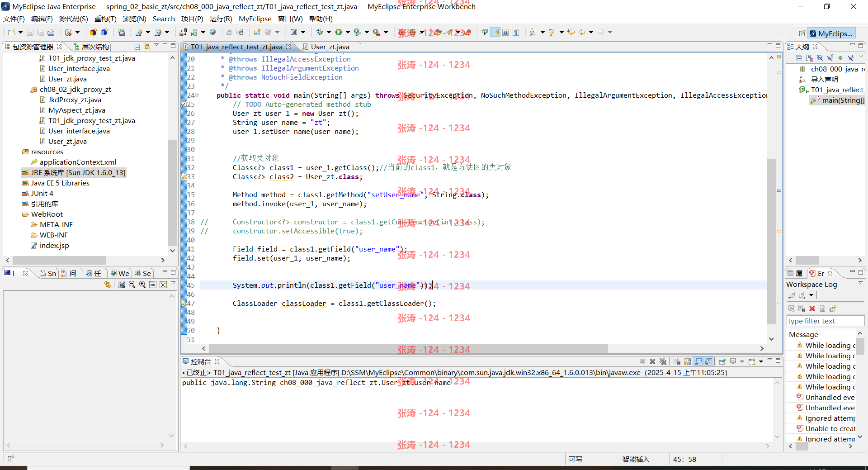Click the Debug bug icon
The height and width of the screenshot is (470, 868).
(x=320, y=32)
